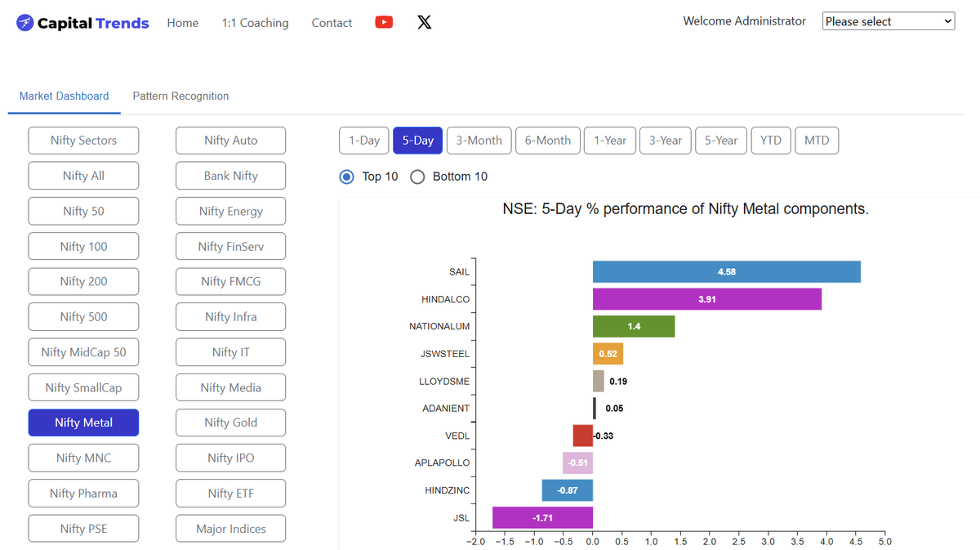Screen dimensions: 980x550
Task: Click the ADANIENT axis label
Action: click(x=446, y=409)
